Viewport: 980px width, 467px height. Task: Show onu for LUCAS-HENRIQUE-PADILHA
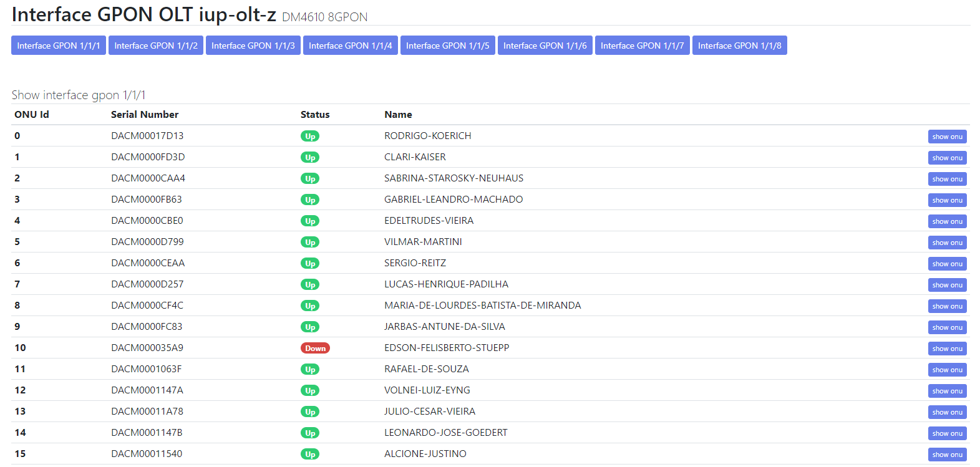point(948,285)
